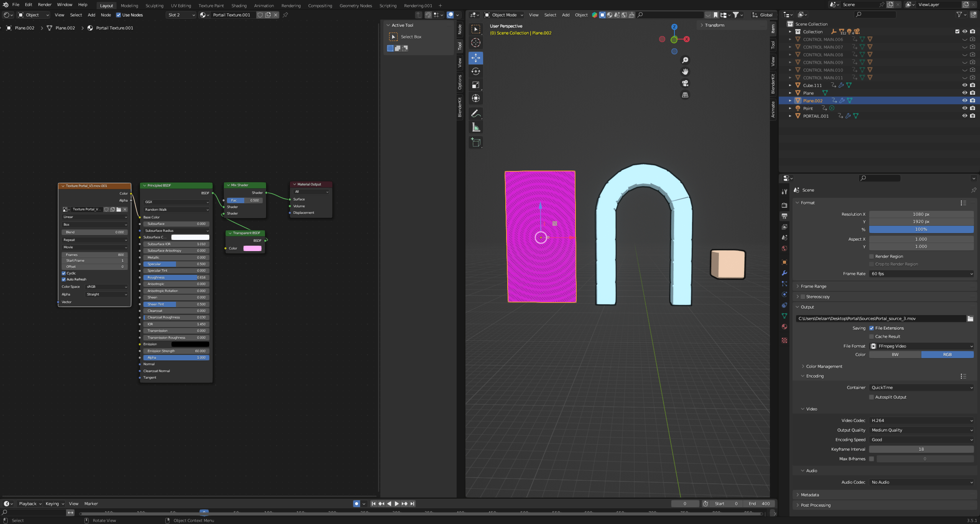Screen dimensions: 980x524
Task: Select the Add Cube tool
Action: pyautogui.click(x=476, y=143)
